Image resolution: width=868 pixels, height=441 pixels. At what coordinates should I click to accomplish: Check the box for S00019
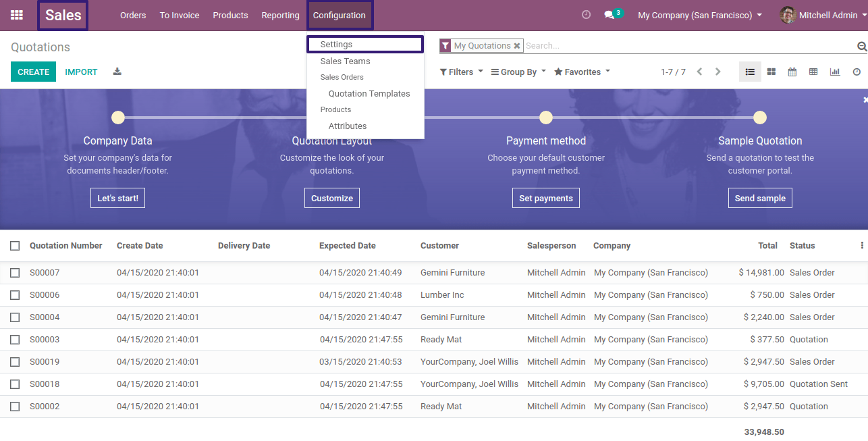pos(15,362)
